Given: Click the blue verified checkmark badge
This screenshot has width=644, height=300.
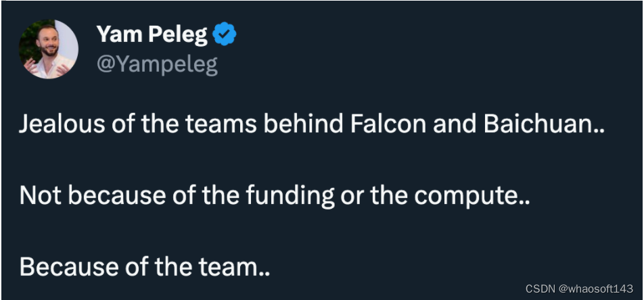Looking at the screenshot, I should coord(225,34).
